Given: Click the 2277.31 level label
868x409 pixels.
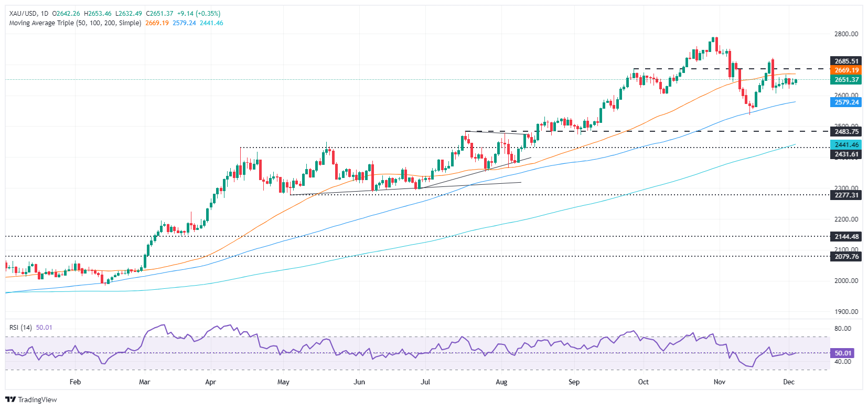Looking at the screenshot, I should [846, 195].
